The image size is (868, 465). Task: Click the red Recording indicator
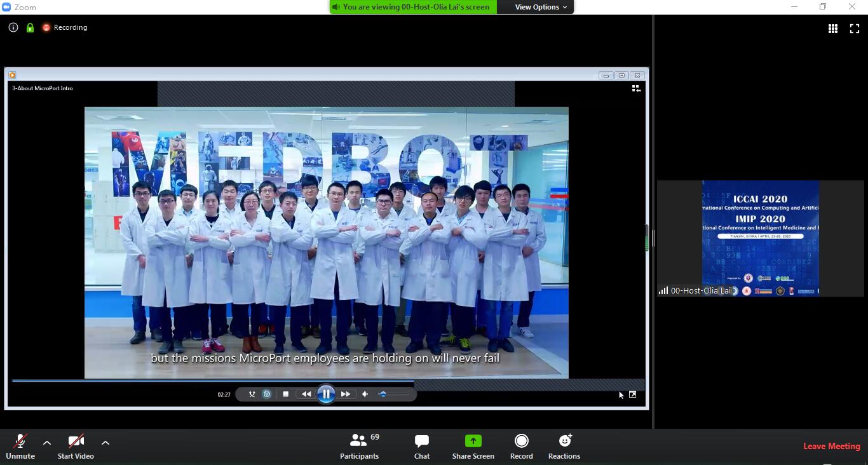click(x=64, y=27)
